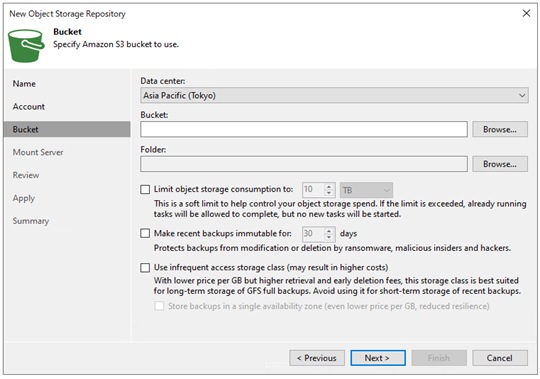Click the 'Data center:' label
The height and width of the screenshot is (379, 540).
163,81
